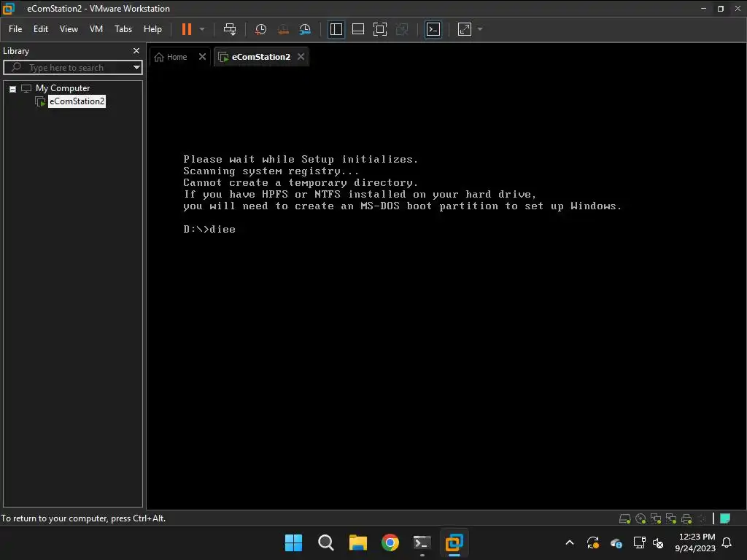The width and height of the screenshot is (747, 560).
Task: Open the VM menu
Action: point(96,29)
